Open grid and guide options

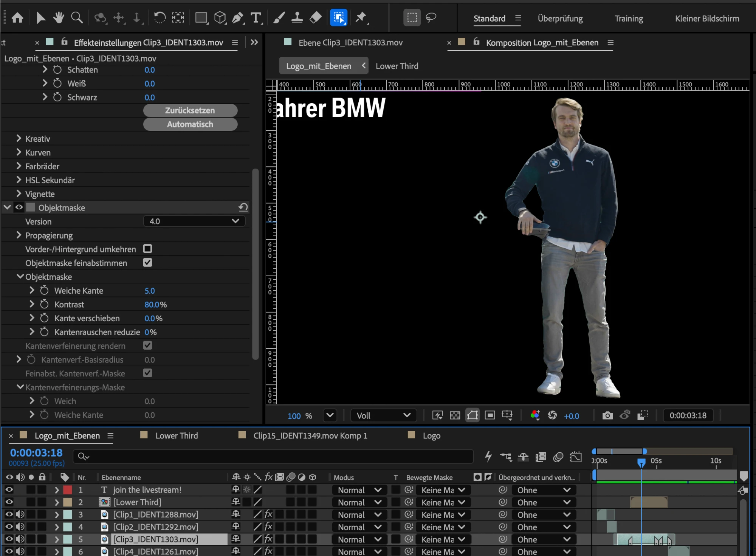(x=507, y=416)
